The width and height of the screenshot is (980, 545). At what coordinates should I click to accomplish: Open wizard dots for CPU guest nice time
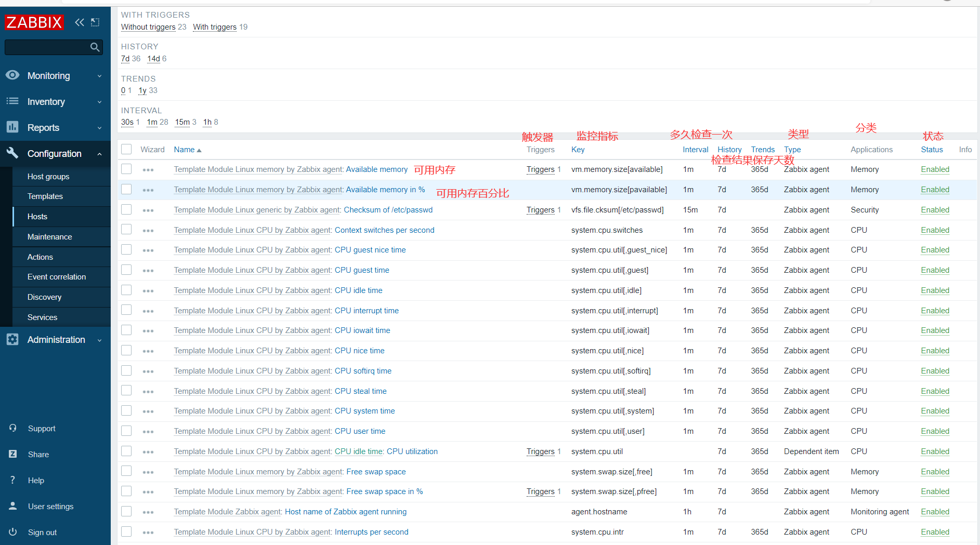pyautogui.click(x=148, y=250)
